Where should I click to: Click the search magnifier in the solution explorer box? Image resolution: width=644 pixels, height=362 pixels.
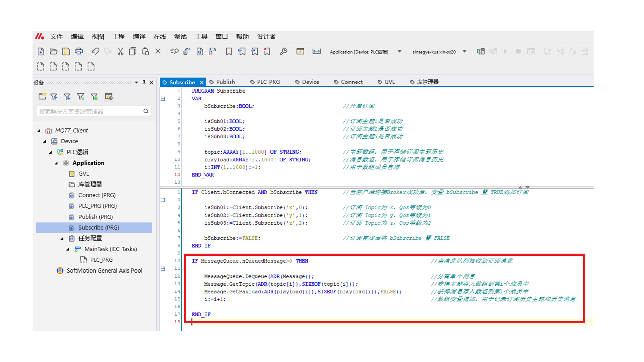point(146,111)
